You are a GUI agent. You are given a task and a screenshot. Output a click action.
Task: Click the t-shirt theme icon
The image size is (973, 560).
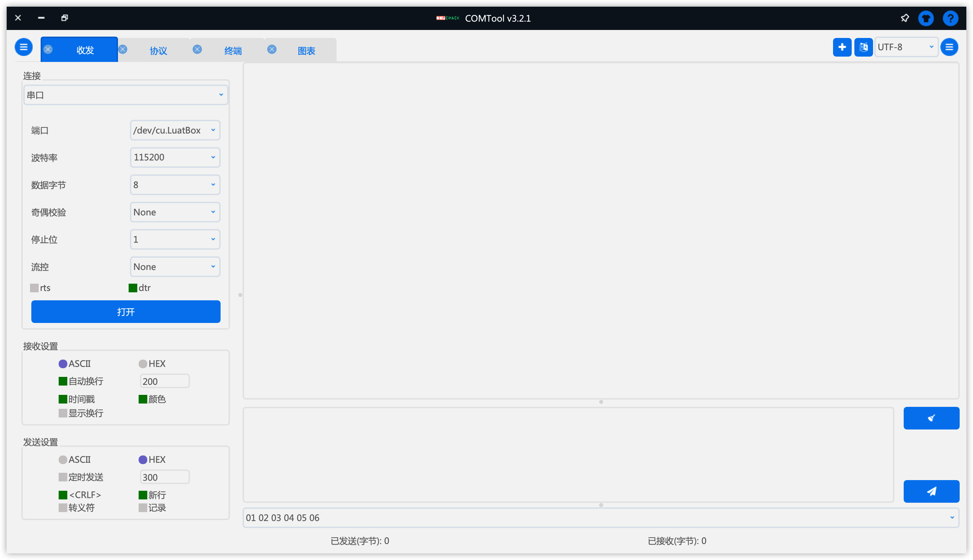926,18
